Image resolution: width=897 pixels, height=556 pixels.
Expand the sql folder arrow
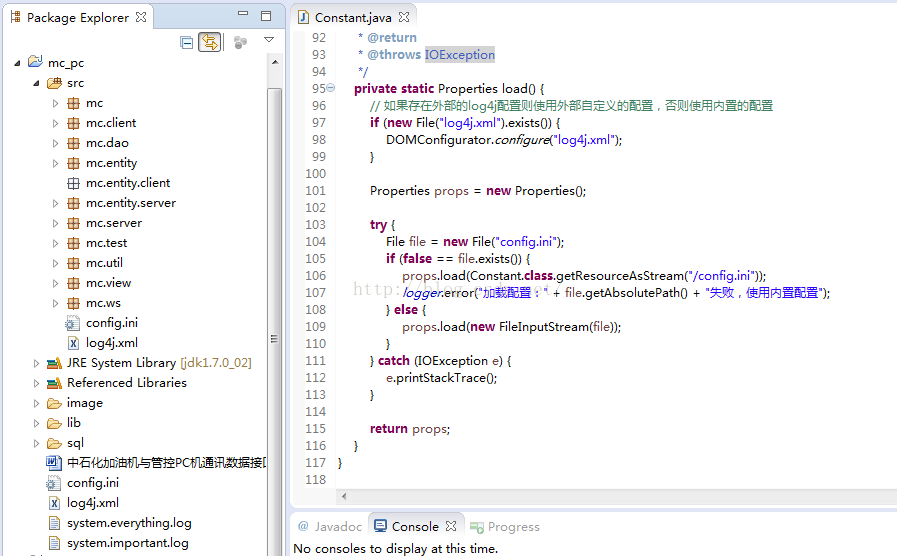pos(36,444)
